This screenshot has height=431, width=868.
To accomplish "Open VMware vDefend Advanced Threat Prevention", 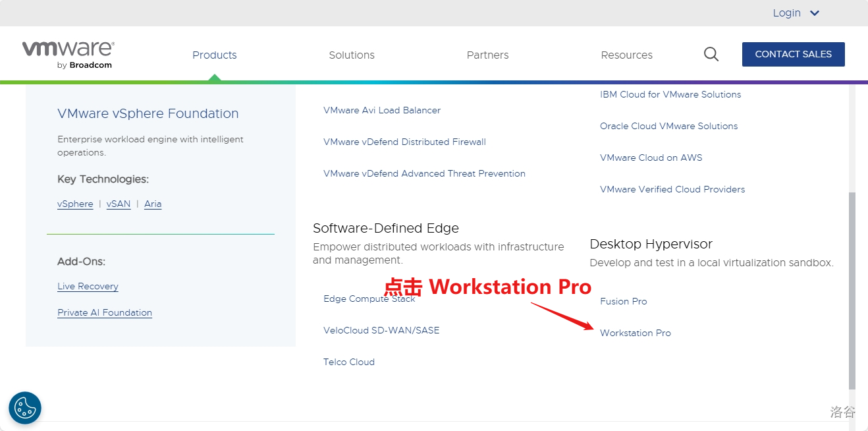I will point(424,173).
